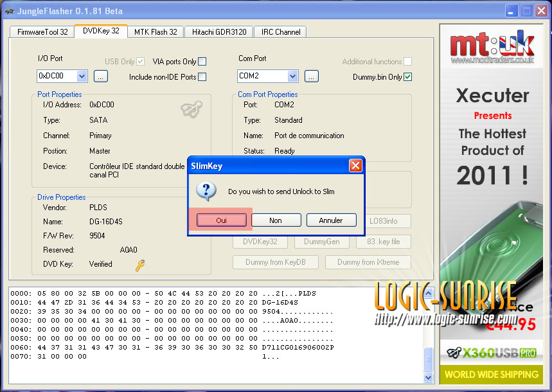Click the drive name DG-16D4S

(106, 222)
